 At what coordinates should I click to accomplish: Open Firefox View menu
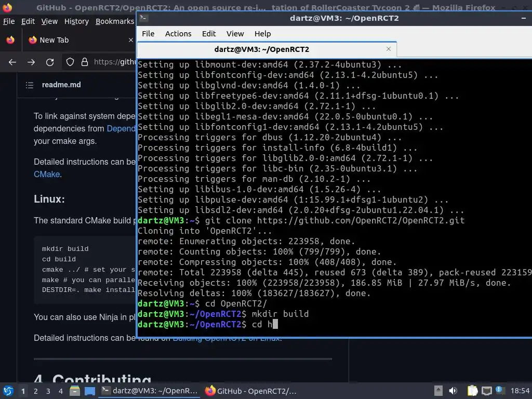(49, 21)
